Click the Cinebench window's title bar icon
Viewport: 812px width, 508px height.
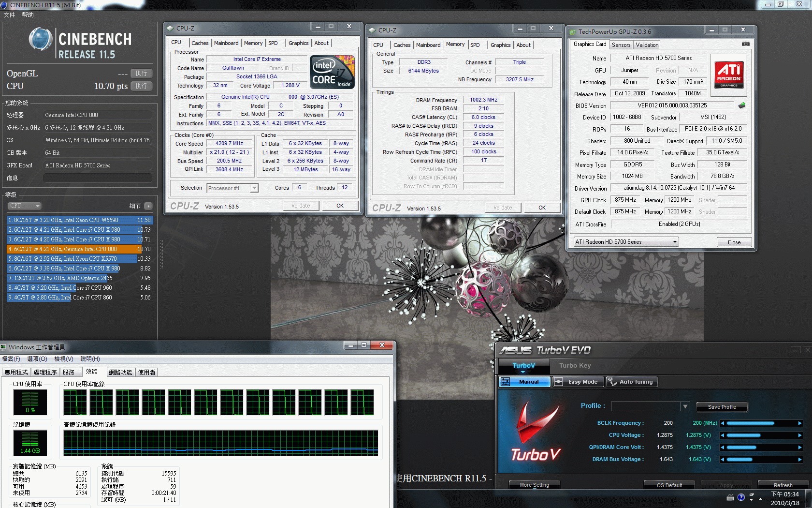click(4, 5)
